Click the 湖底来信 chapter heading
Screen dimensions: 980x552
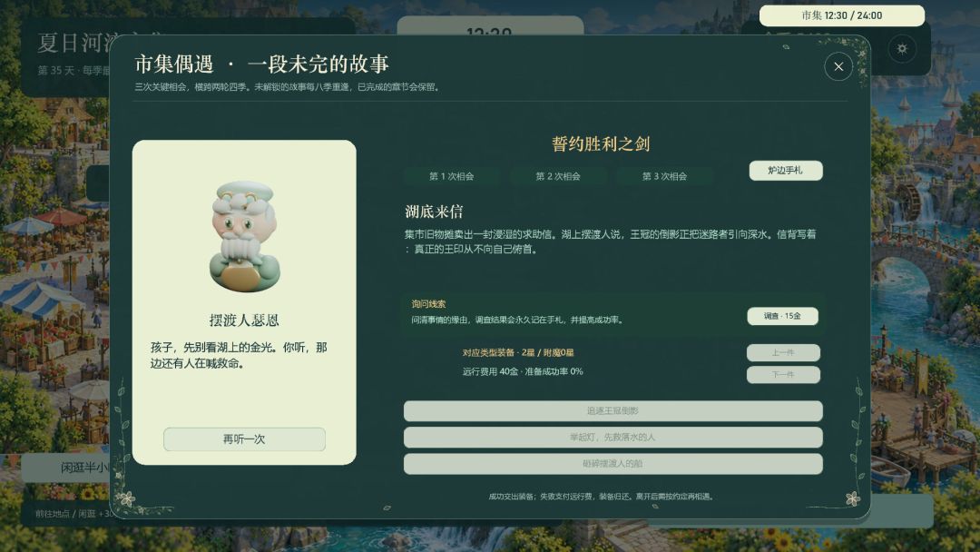click(434, 212)
